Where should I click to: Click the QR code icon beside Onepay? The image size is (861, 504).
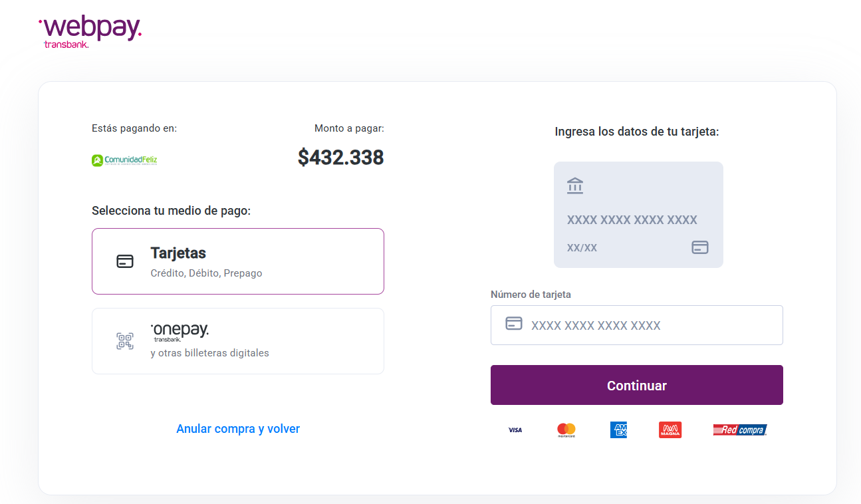(125, 341)
